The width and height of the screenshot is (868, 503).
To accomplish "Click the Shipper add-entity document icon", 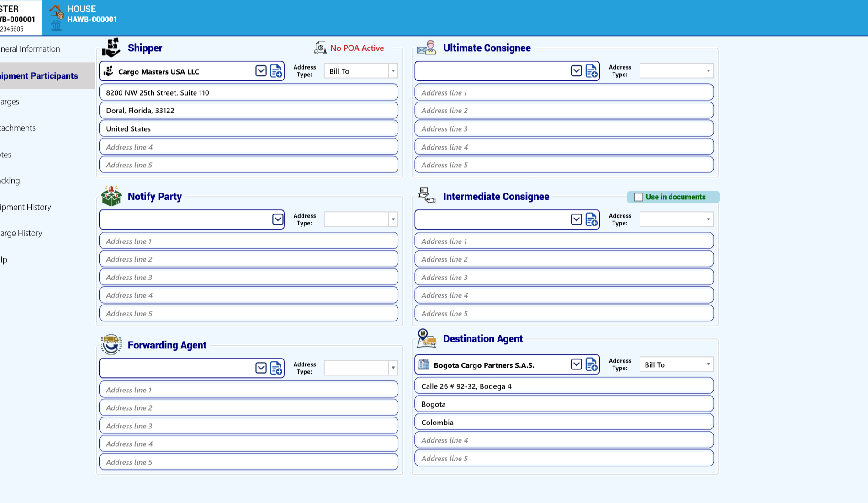I will pos(276,71).
